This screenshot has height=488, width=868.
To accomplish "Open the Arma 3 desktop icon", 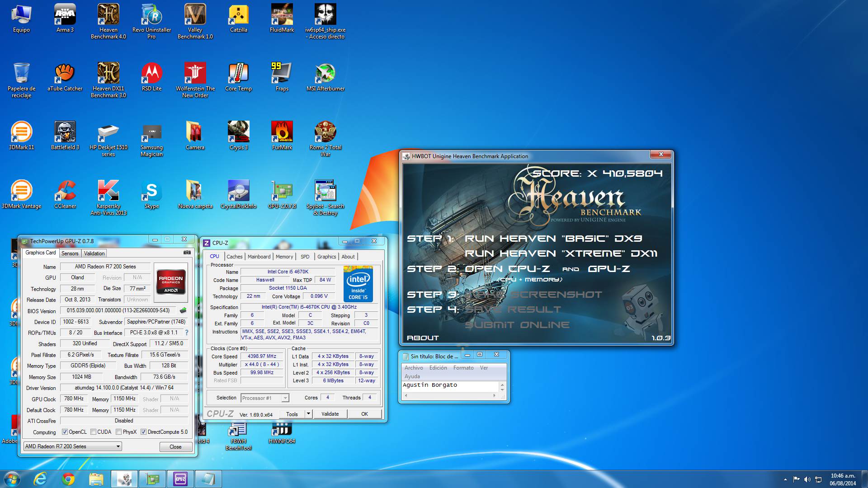I will click(65, 18).
